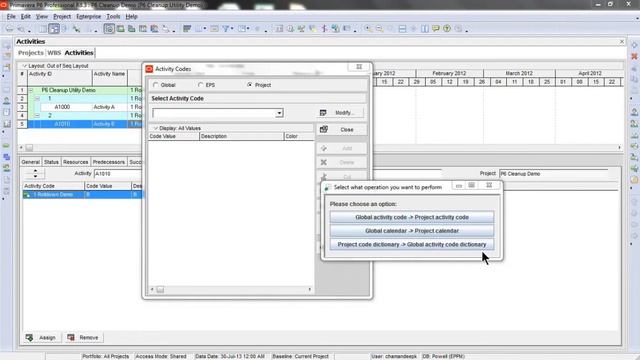Collapse the P6 Cleanup Utility Demo row
Viewport: 640px width, 360px height.
(x=31, y=90)
